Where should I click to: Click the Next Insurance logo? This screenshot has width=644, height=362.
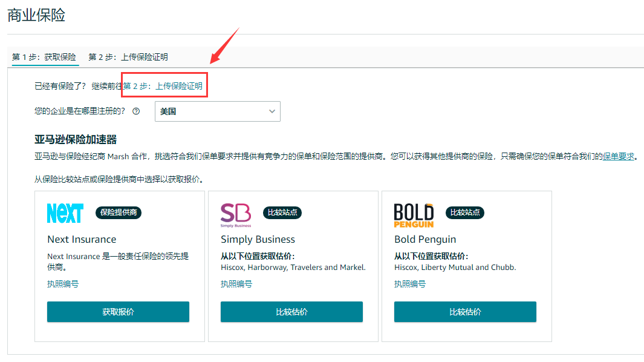[x=65, y=213]
